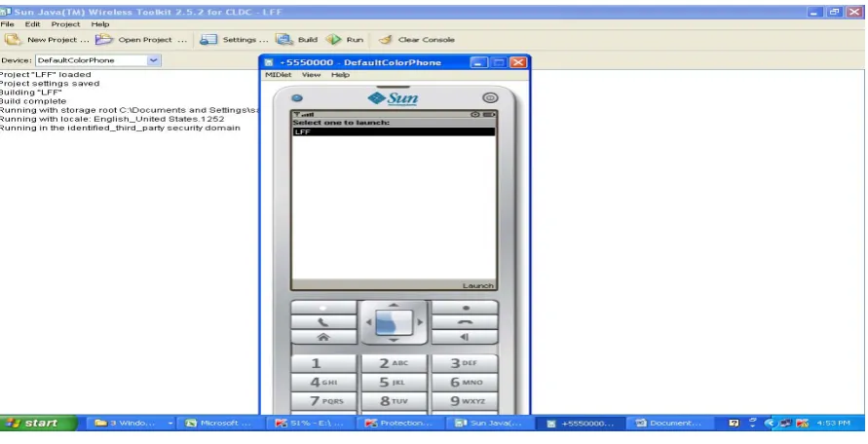Click console line 'Project settings saved'
The image size is (868, 444).
50,84
